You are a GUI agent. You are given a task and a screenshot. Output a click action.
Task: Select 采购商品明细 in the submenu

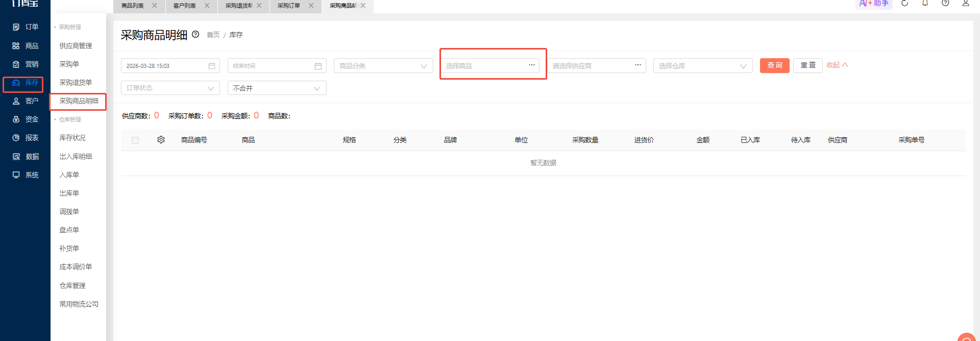tap(79, 101)
